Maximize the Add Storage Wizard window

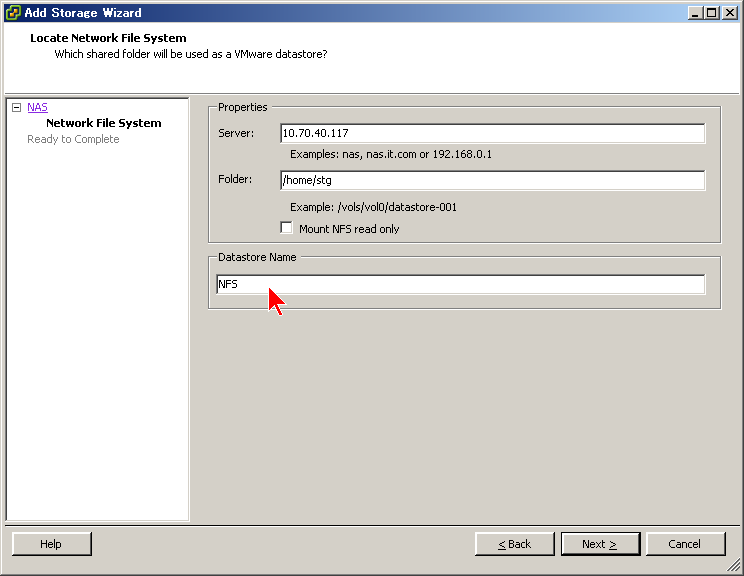pyautogui.click(x=712, y=13)
